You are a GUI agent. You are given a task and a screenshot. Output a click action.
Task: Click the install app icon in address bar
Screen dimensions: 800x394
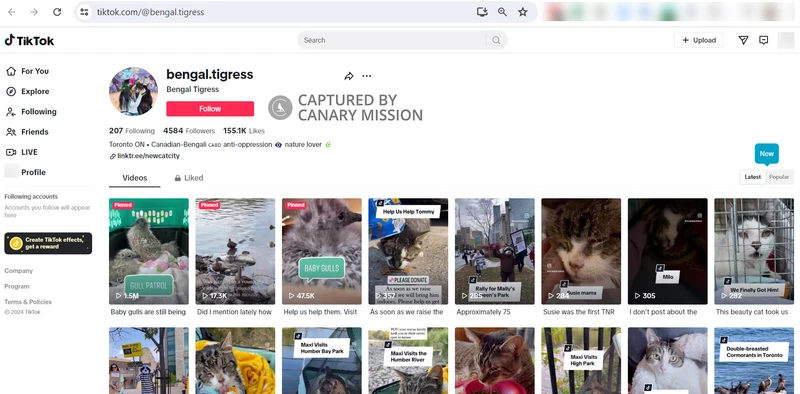(482, 12)
